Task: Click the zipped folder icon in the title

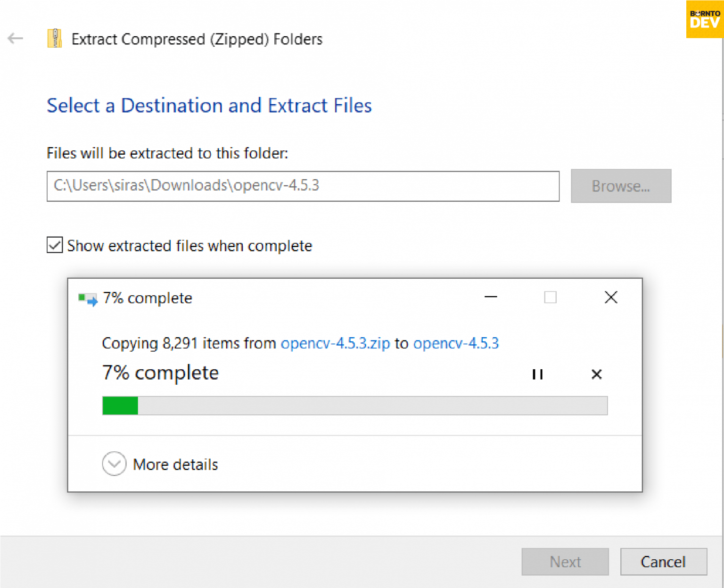Action: click(55, 39)
